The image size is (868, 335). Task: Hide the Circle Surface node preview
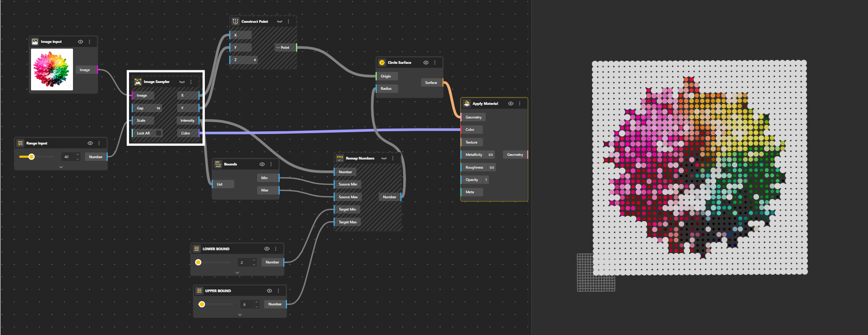point(426,62)
